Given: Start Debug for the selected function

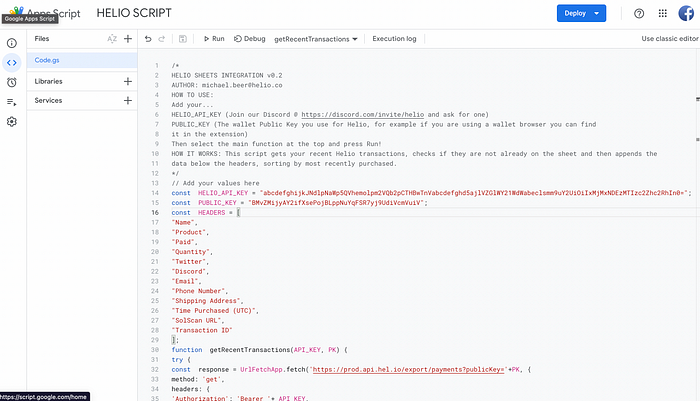Looking at the screenshot, I should (250, 39).
